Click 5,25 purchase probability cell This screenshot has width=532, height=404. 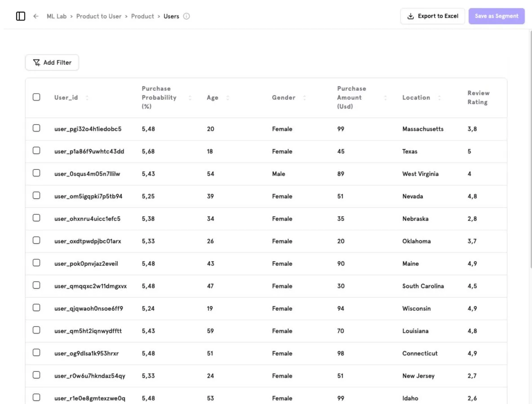[x=148, y=196]
